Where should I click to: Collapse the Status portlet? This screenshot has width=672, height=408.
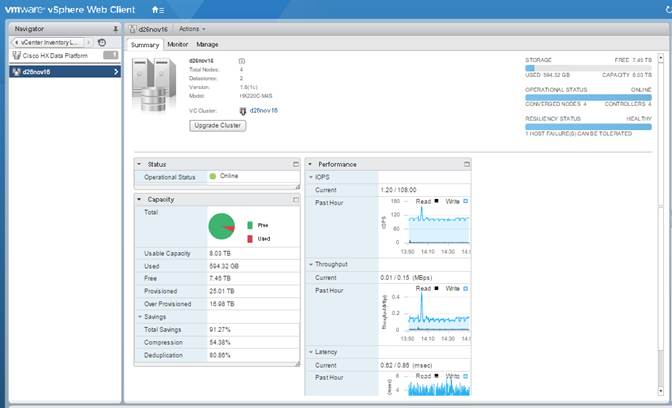click(139, 164)
